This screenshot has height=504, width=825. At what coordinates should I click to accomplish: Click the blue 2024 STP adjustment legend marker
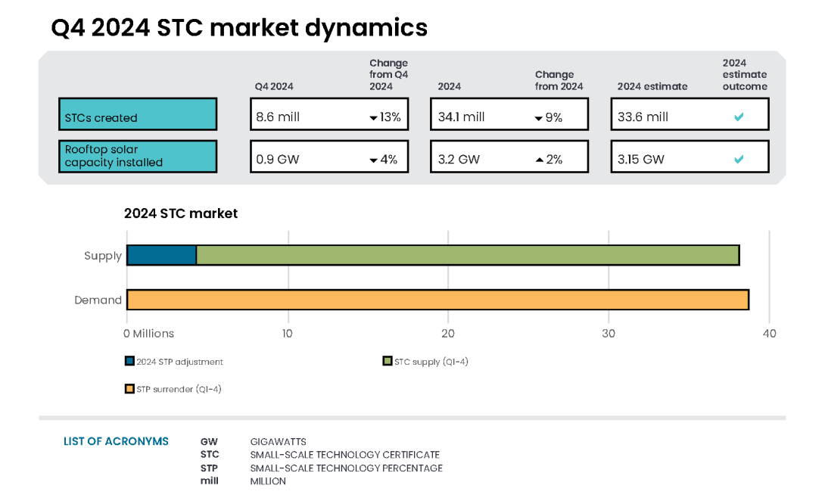point(128,360)
